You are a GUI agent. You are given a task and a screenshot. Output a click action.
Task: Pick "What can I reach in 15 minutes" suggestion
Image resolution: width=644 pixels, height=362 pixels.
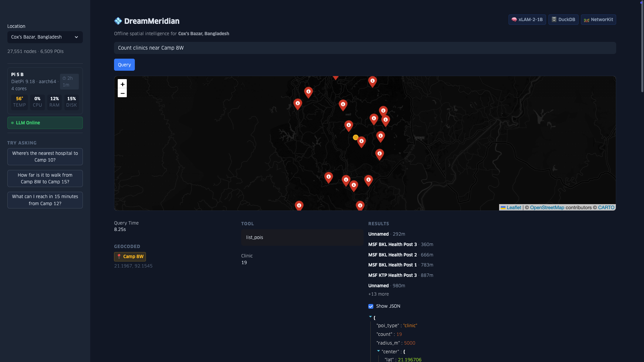(45, 200)
